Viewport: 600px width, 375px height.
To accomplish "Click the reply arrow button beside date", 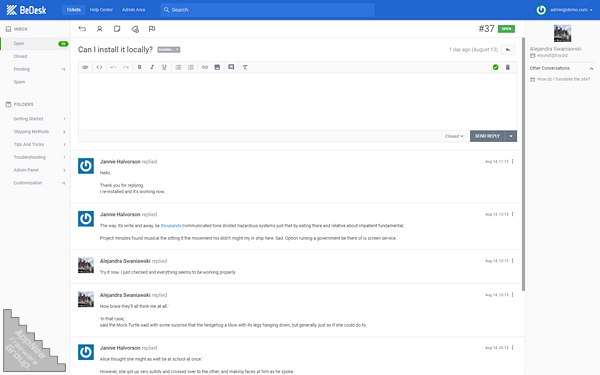I will [x=508, y=50].
